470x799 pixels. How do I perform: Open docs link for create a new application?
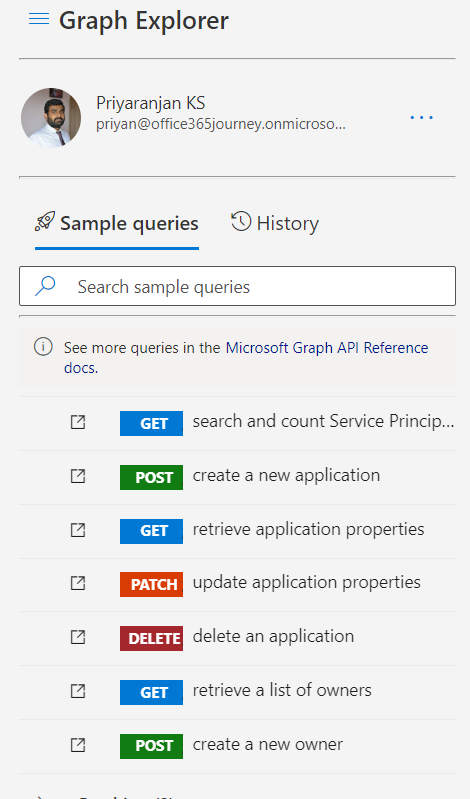78,476
